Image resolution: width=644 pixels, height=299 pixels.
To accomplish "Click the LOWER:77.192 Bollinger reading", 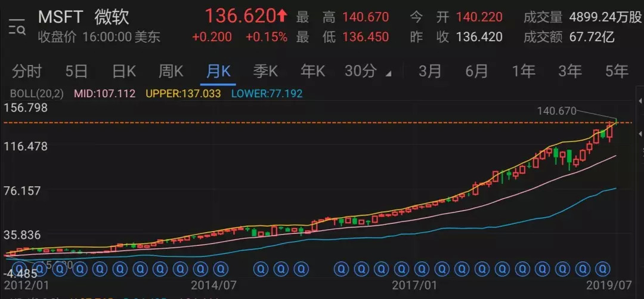I will [x=267, y=94].
